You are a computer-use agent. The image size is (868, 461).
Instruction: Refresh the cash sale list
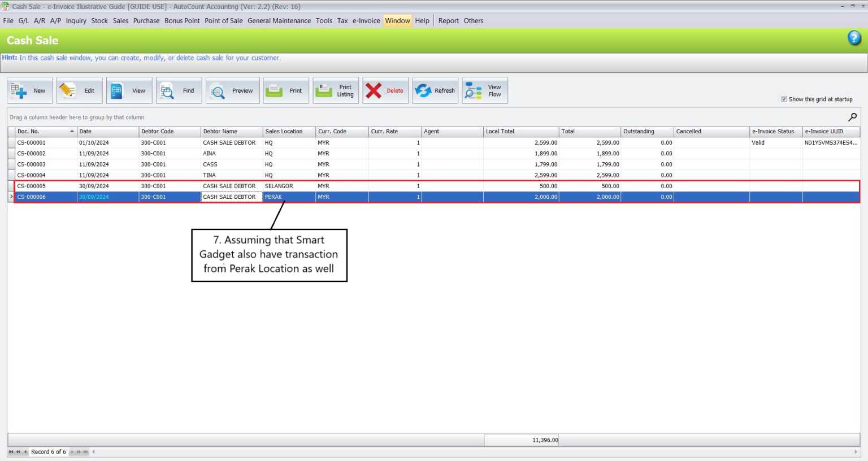[x=436, y=90]
